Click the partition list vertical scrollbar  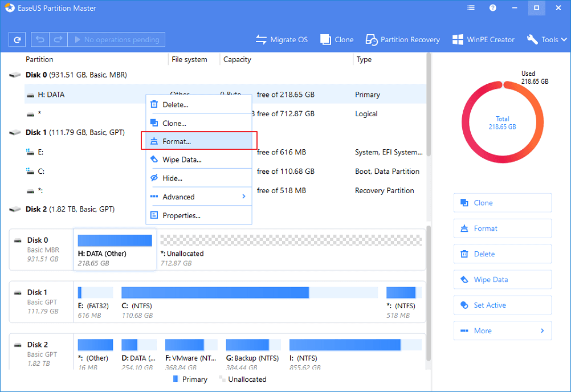[x=429, y=104]
